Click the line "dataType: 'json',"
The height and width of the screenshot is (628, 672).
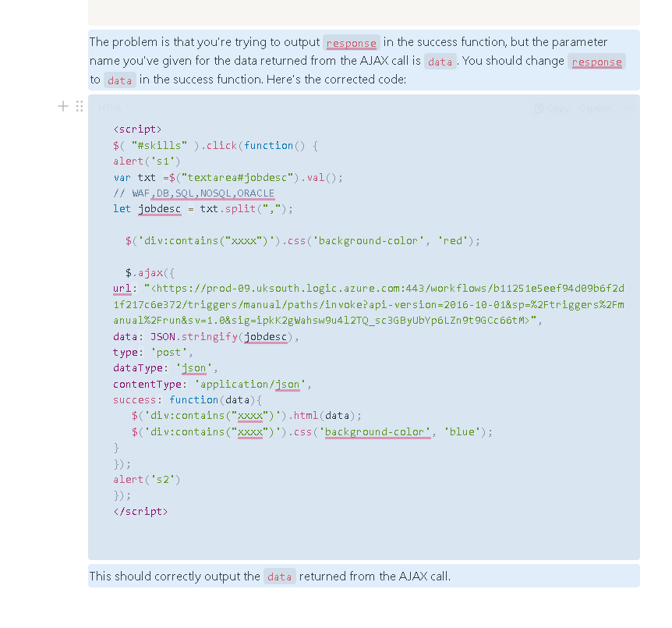[x=165, y=368]
